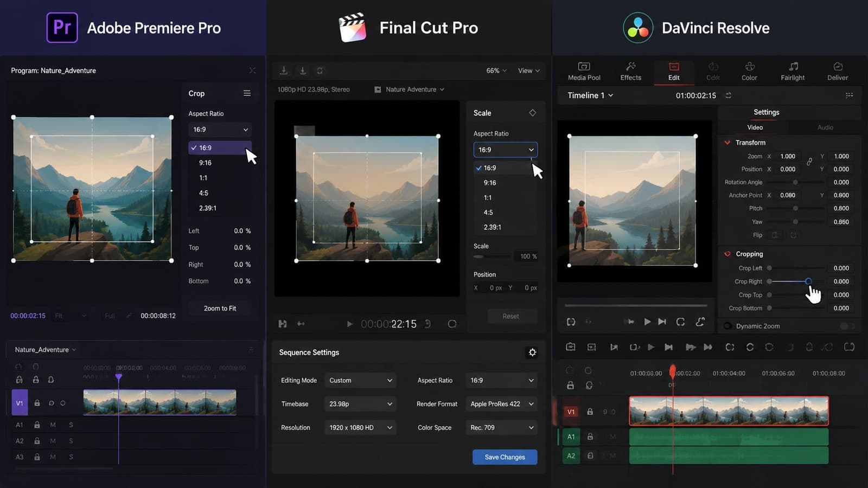
Task: Open the Resolution 1920 x 1080 HD dropdown
Action: (x=360, y=428)
